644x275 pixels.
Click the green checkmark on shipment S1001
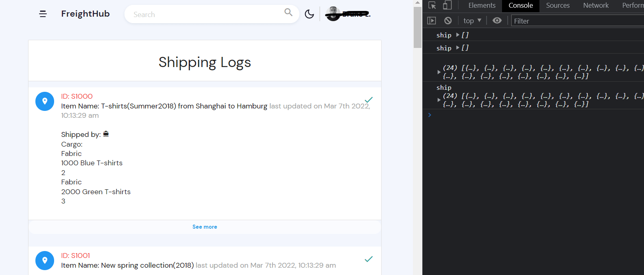click(369, 259)
